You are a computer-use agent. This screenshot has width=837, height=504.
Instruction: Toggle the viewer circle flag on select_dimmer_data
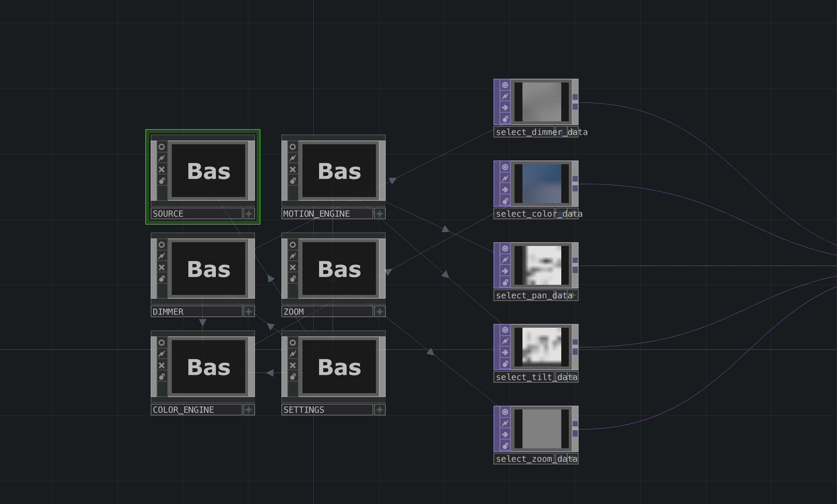505,85
